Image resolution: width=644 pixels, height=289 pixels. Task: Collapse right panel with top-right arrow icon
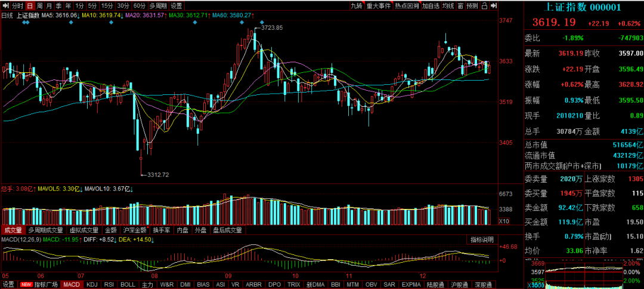(493, 6)
